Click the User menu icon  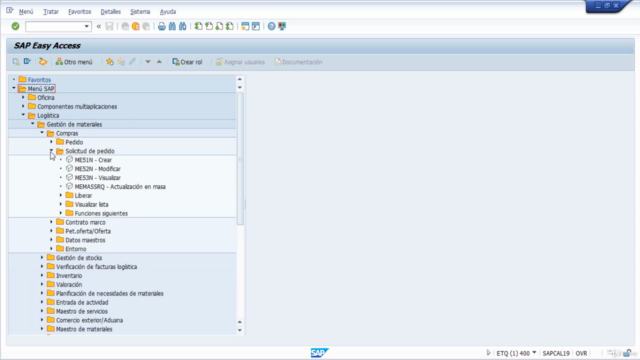point(16,62)
